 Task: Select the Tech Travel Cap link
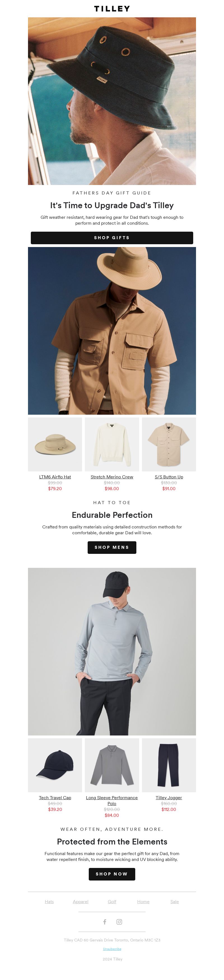pyautogui.click(x=55, y=798)
